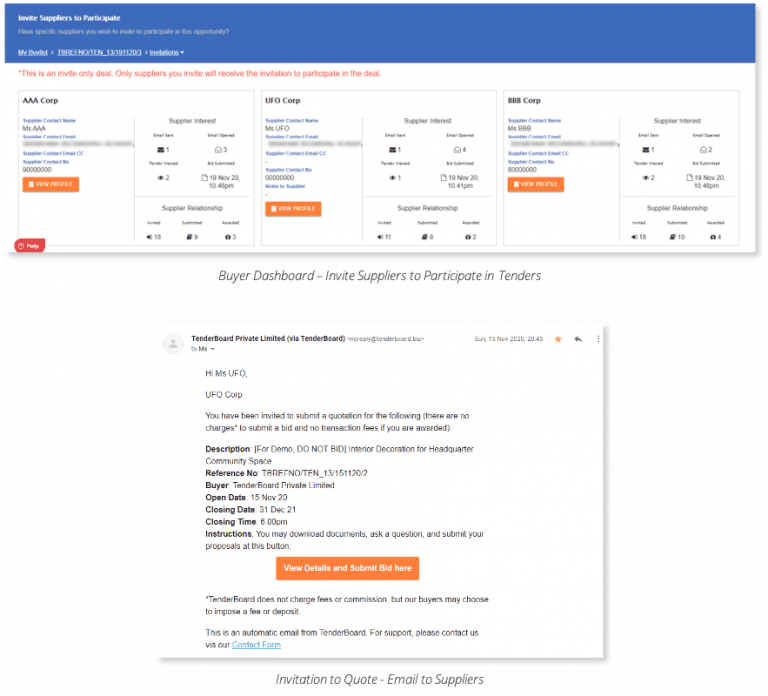Click the email opened icon in BBB Corp card
The width and height of the screenshot is (768, 696).
tap(703, 149)
